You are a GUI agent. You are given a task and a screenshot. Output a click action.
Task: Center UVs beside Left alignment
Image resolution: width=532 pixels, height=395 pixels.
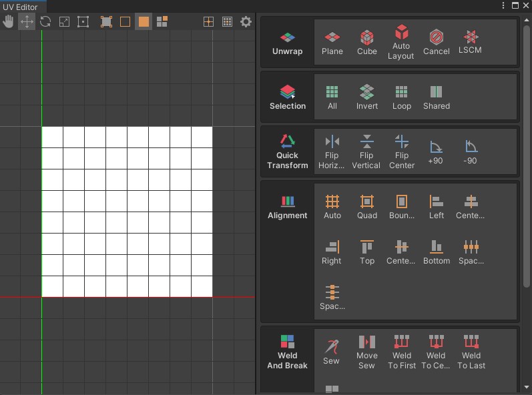tap(471, 207)
